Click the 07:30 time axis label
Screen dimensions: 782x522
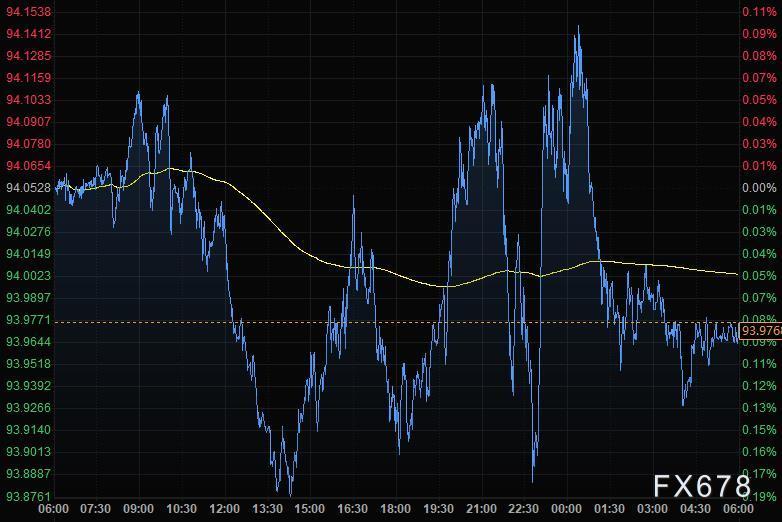[x=96, y=509]
